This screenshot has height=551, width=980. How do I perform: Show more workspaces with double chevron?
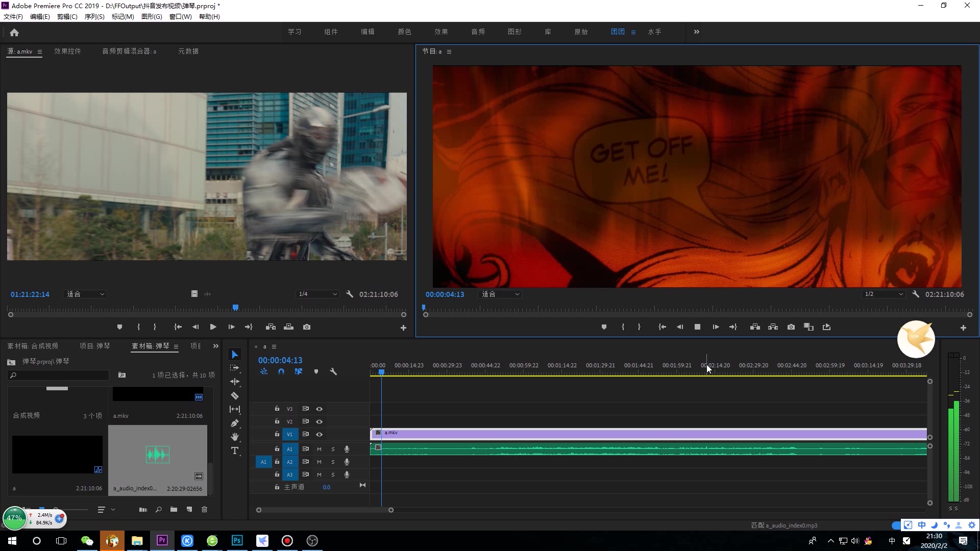[697, 32]
